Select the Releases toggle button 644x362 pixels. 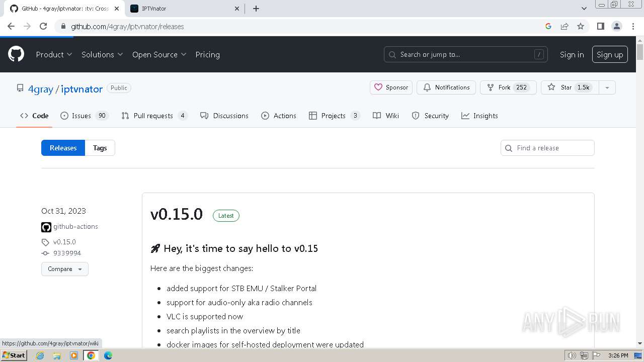(x=63, y=148)
